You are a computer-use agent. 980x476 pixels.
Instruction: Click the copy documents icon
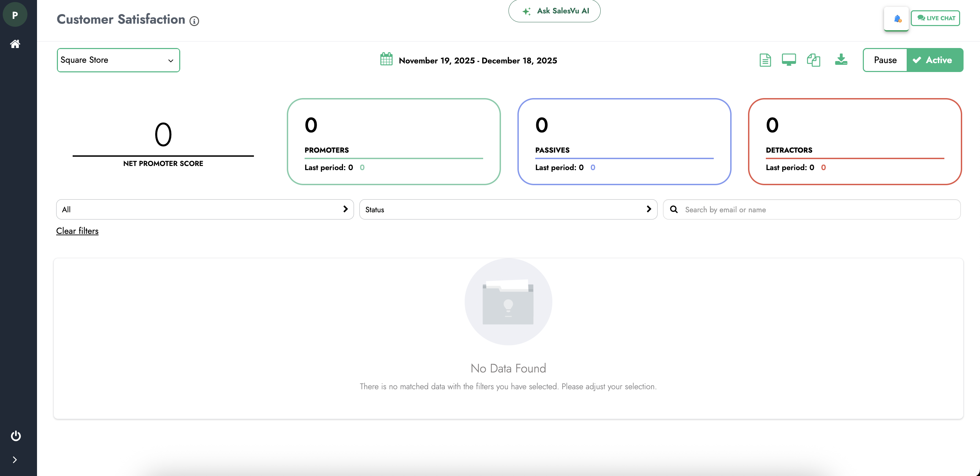813,60
